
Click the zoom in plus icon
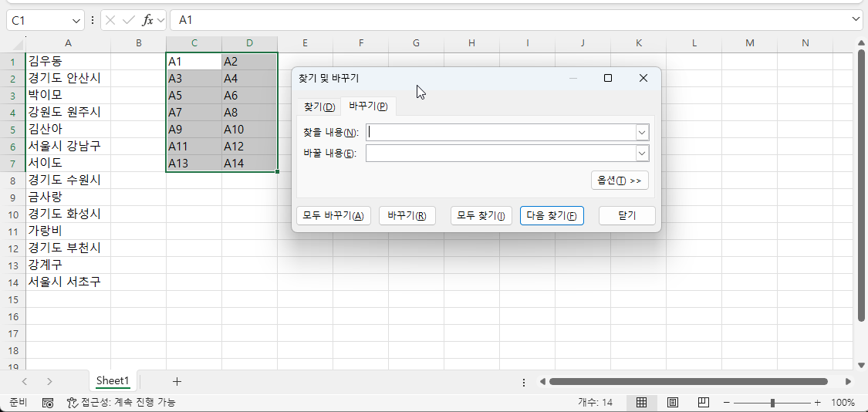point(818,403)
